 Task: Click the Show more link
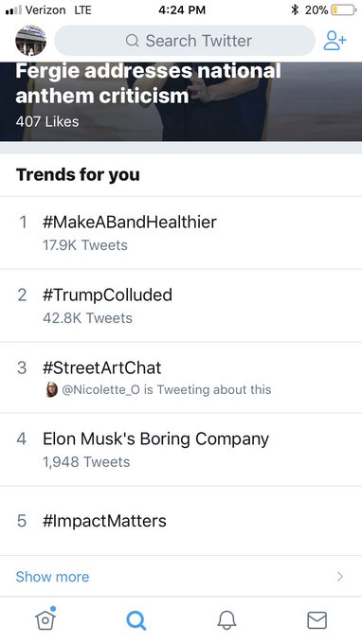(53, 577)
